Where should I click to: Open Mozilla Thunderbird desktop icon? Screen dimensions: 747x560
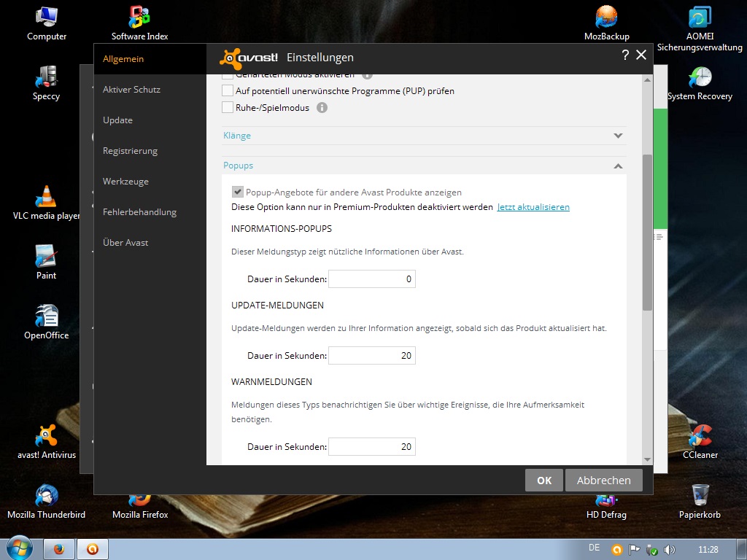(46, 502)
